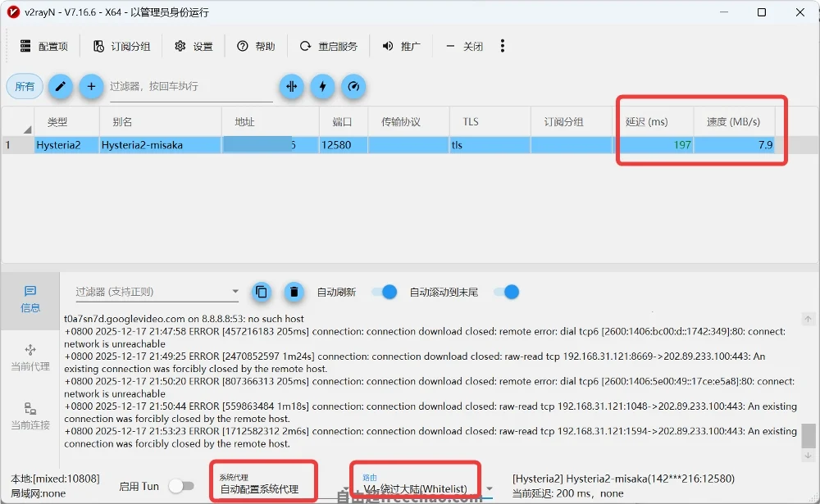The image size is (820, 504).
Task: Click the log panel vertical scrollbar thumb
Action: click(809, 434)
